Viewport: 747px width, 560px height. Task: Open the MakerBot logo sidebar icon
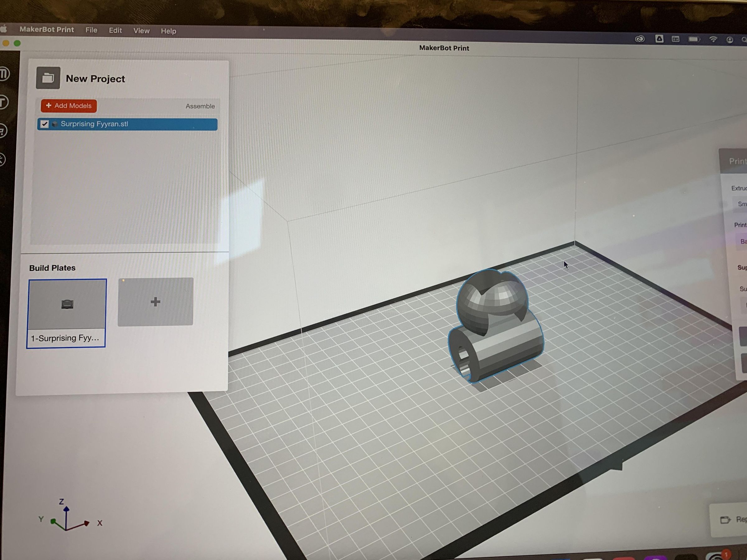pyautogui.click(x=4, y=74)
